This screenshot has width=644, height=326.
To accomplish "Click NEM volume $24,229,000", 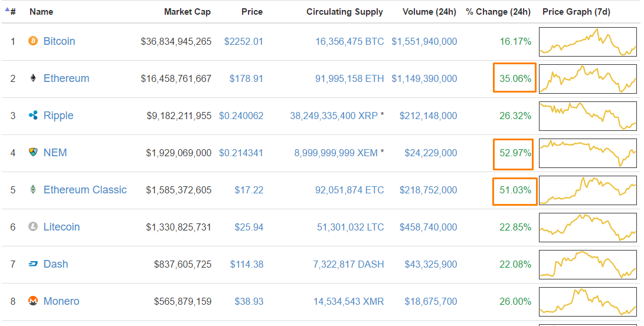I will coord(431,153).
